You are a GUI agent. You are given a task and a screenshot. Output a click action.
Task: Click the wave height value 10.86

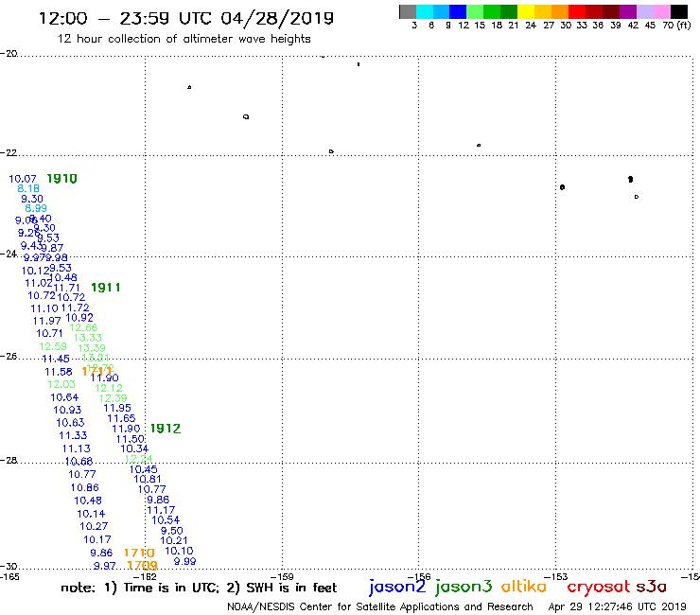pyautogui.click(x=85, y=487)
